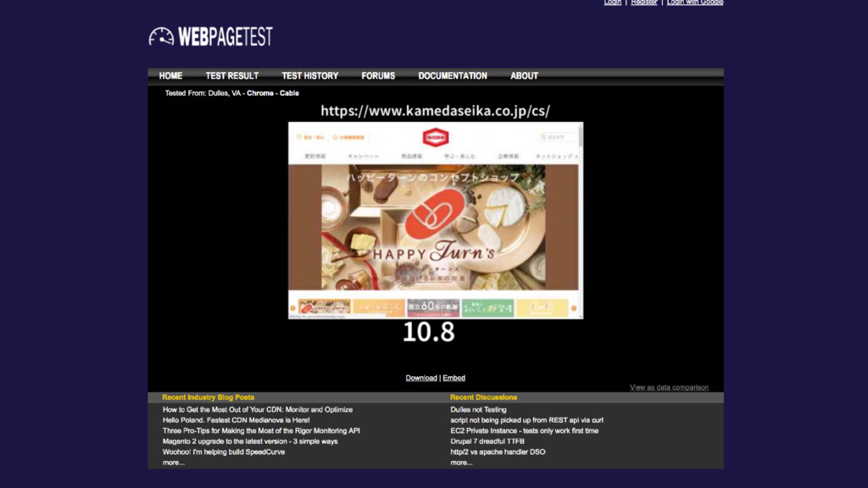Open 'Three Pro-Tips' Rigor Monitoring API post
Viewport: 868px width, 488px height.
[261, 430]
